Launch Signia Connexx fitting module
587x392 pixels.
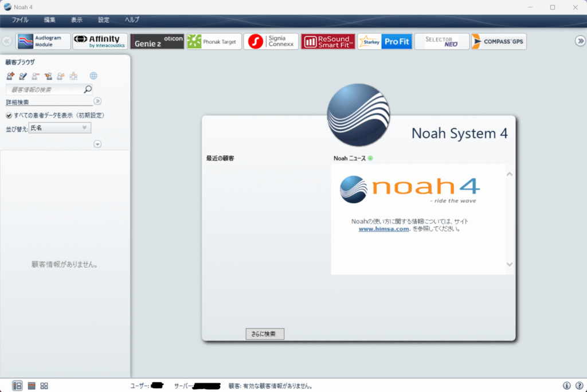tap(271, 41)
